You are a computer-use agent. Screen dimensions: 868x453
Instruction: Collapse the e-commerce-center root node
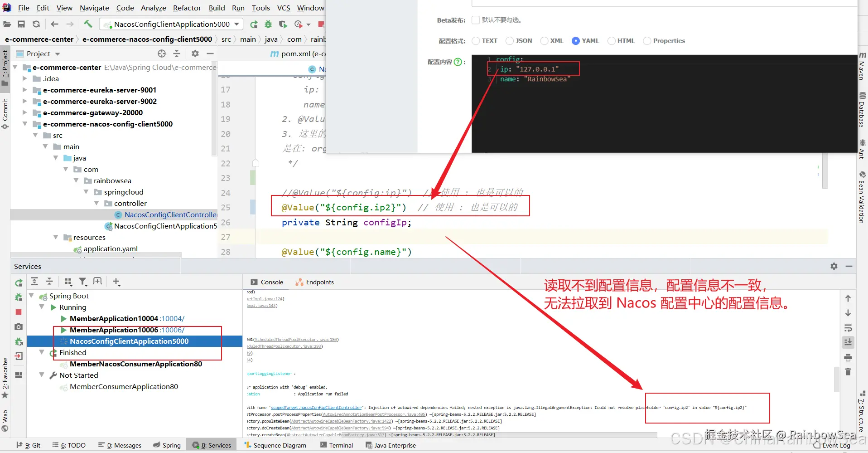pyautogui.click(x=15, y=67)
